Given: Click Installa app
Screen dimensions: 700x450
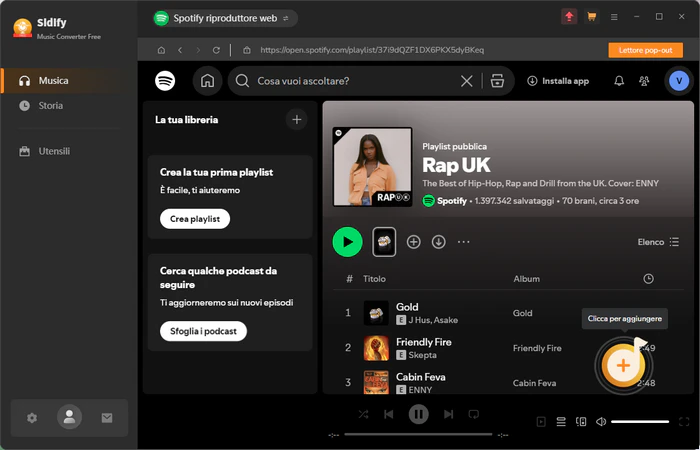Looking at the screenshot, I should pos(558,81).
